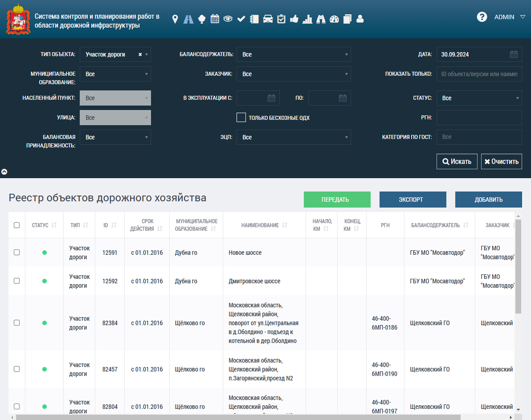The height and width of the screenshot is (420, 531).
Task: Click the road icon in top navigation
Action: (x=188, y=19)
